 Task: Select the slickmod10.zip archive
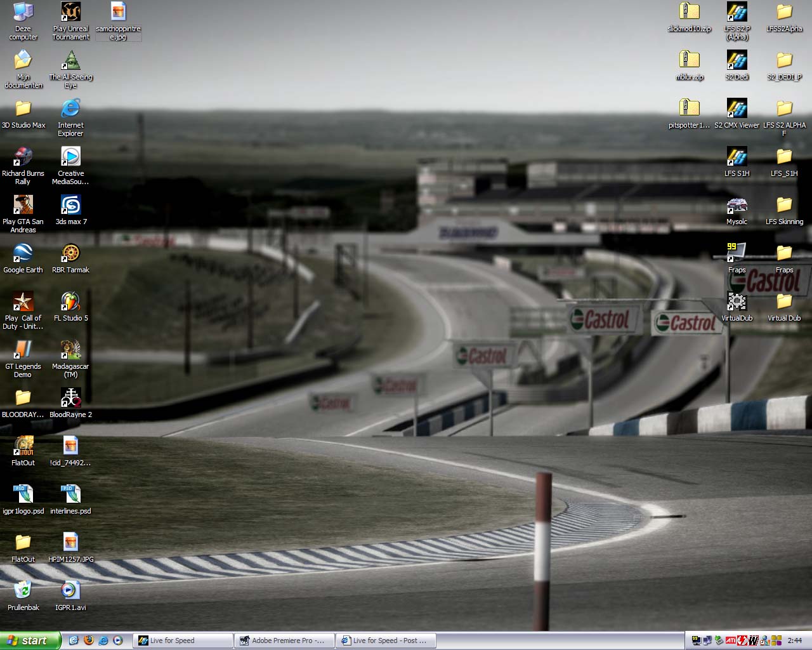point(689,17)
